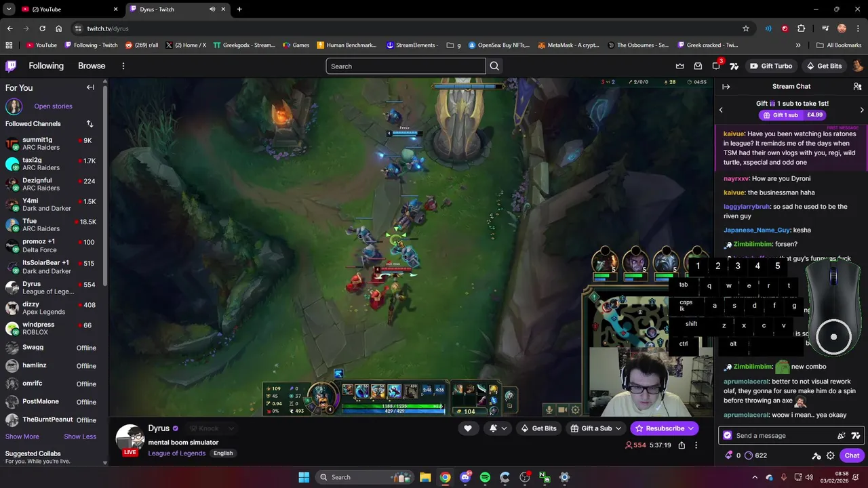Image resolution: width=868 pixels, height=488 pixels.
Task: Click the Gift Turbo button
Action: (x=772, y=66)
